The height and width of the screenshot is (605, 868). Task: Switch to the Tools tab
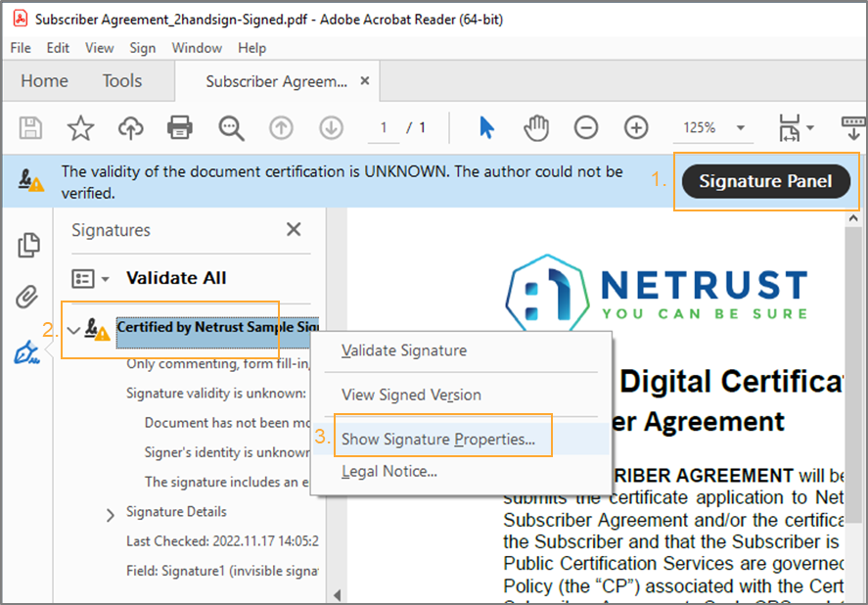122,81
